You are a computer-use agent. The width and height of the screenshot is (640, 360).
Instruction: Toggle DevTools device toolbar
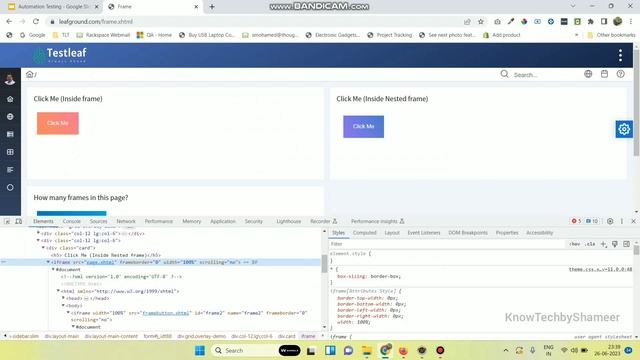point(18,221)
